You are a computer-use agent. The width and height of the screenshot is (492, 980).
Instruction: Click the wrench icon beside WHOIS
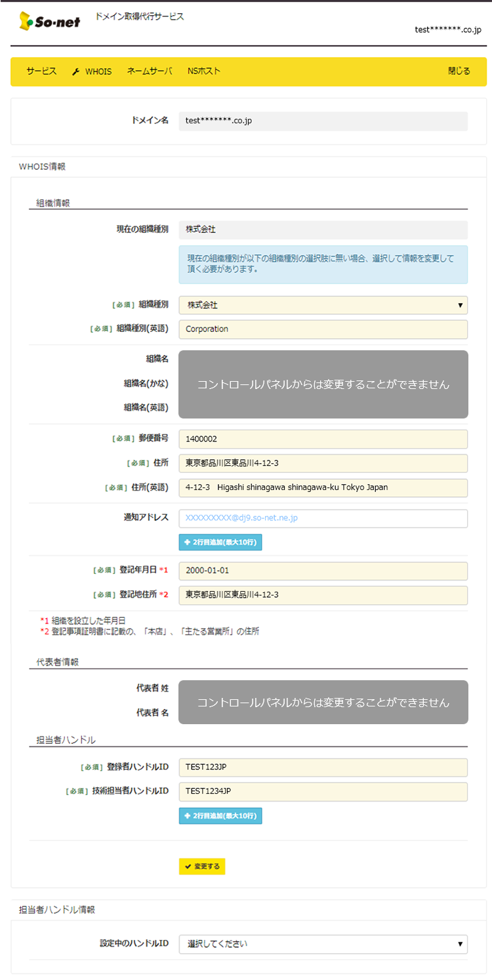point(76,71)
